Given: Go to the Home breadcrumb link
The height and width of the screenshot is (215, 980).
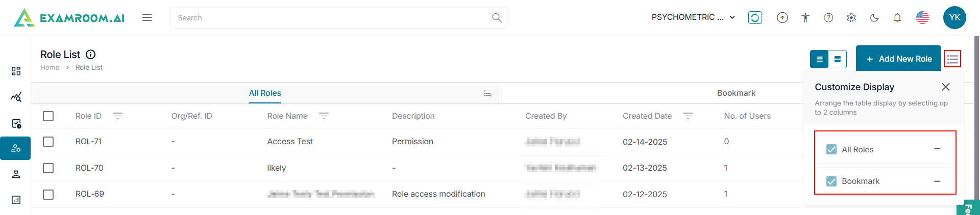Looking at the screenshot, I should tap(50, 67).
